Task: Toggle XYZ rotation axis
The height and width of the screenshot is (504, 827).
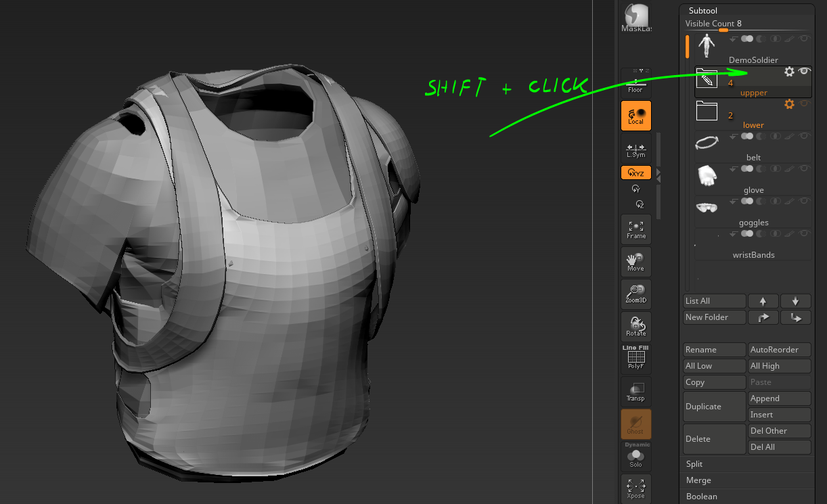Action: tap(635, 173)
